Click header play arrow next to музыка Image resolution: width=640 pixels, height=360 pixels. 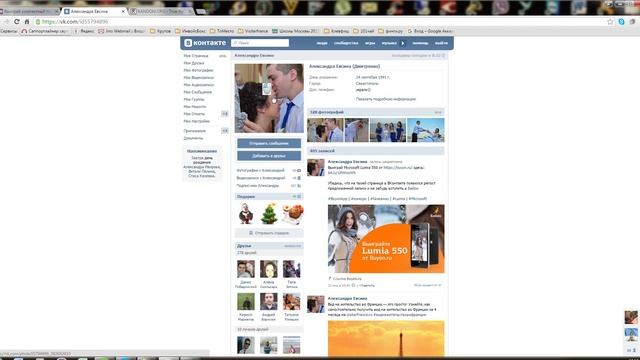tap(402, 43)
